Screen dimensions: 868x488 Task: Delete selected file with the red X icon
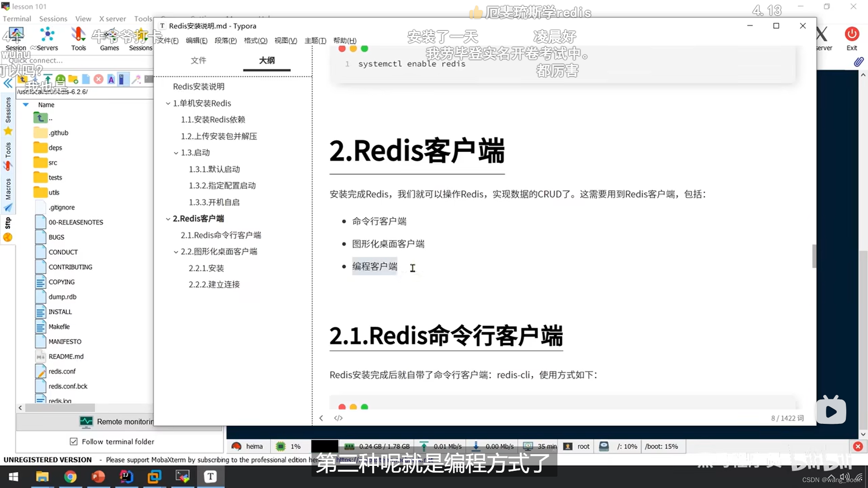pos(98,79)
